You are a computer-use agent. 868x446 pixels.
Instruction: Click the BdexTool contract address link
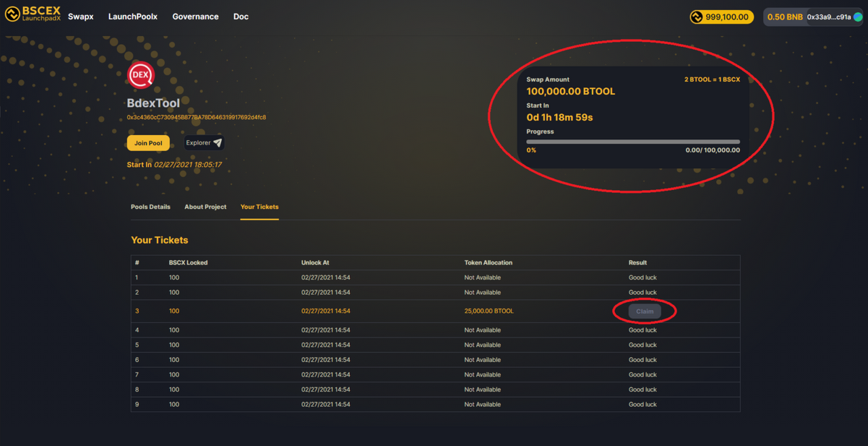196,117
